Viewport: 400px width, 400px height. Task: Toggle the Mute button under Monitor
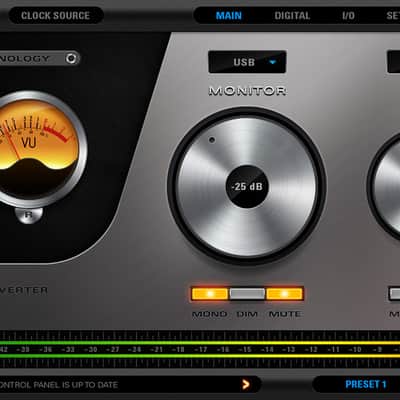click(x=285, y=294)
